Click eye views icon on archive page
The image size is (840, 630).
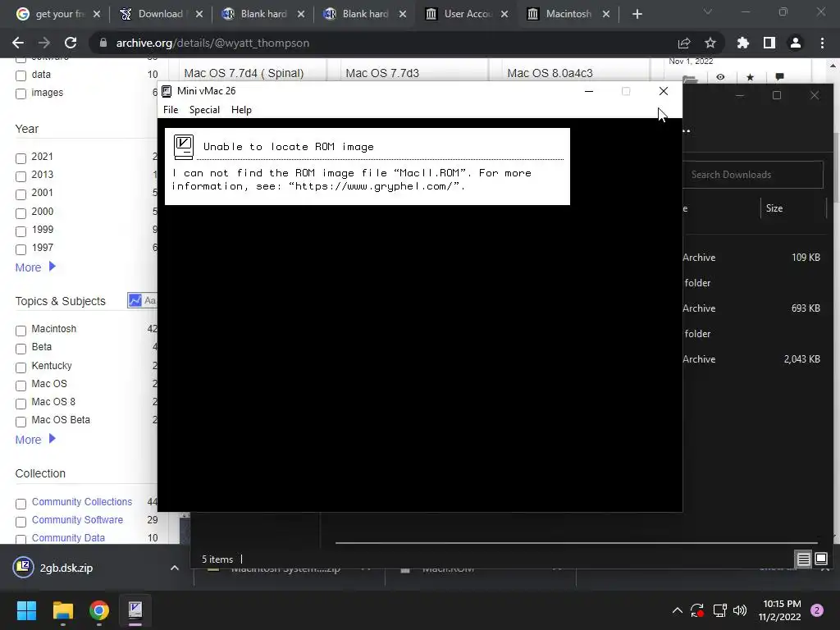pyautogui.click(x=720, y=77)
